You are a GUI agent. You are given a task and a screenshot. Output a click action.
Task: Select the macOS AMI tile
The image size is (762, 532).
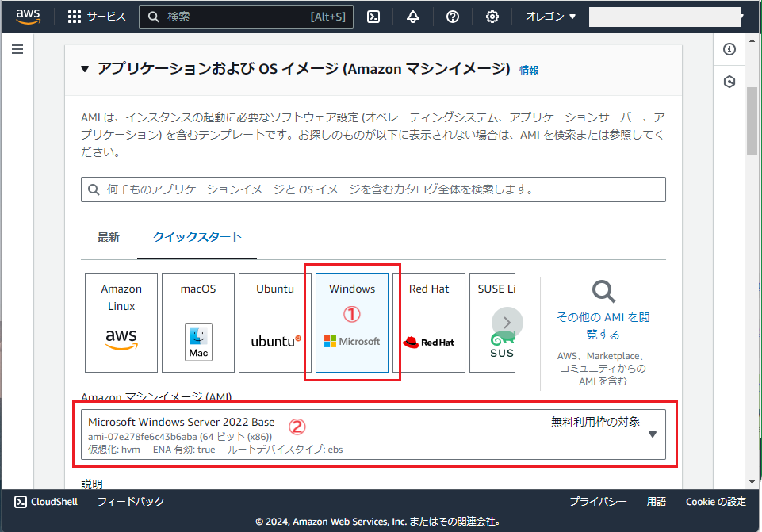(198, 323)
